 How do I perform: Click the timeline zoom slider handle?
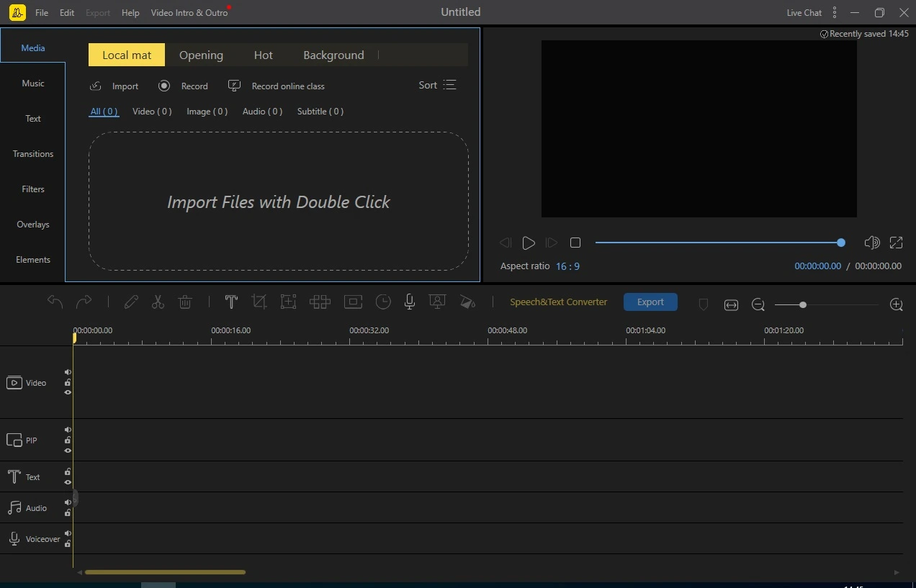tap(802, 305)
